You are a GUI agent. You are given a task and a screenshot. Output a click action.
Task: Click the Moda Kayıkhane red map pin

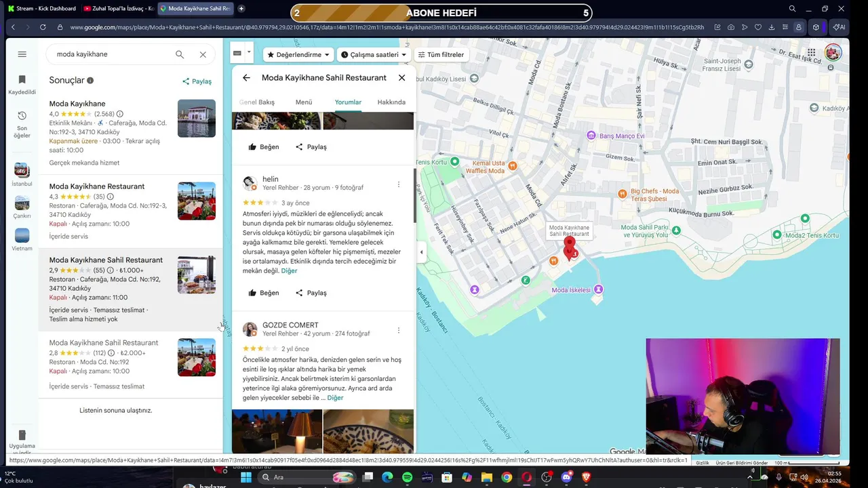570,245
